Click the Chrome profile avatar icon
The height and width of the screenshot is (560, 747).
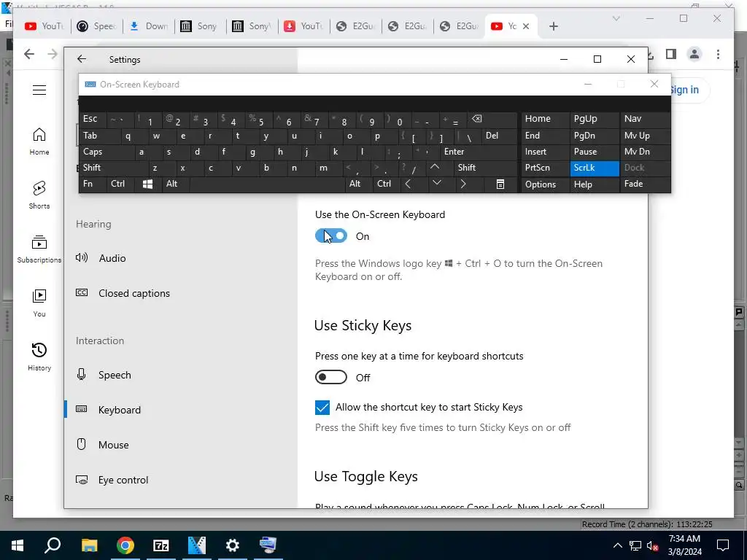pyautogui.click(x=694, y=54)
